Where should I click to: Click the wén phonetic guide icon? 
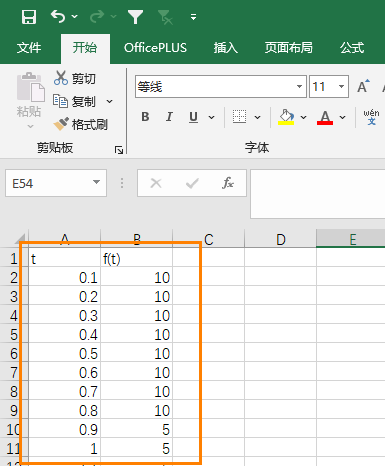tap(371, 117)
